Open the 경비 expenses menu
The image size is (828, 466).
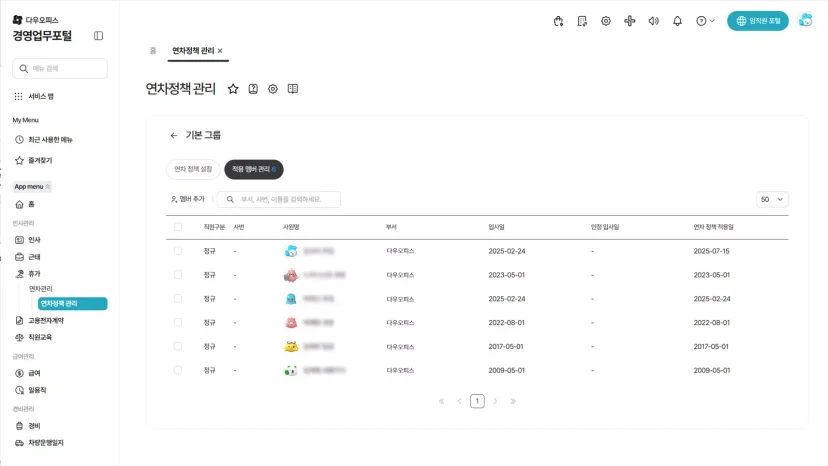tap(28, 426)
